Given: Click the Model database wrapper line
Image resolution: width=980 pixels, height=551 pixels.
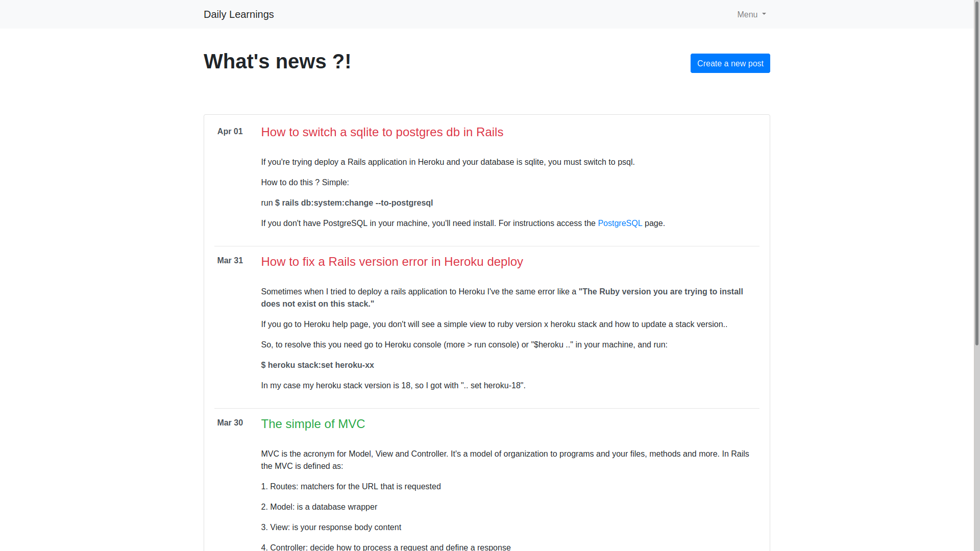Looking at the screenshot, I should (319, 507).
